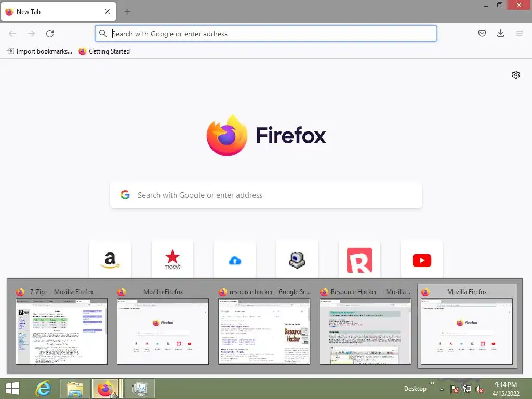Click the Desktop toolbar label
The width and height of the screenshot is (532, 399).
415,389
